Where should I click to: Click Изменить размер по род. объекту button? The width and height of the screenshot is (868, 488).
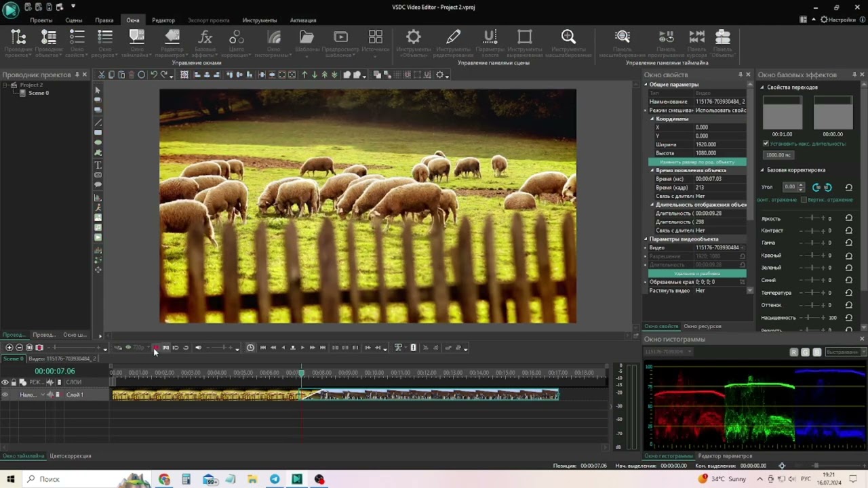697,162
